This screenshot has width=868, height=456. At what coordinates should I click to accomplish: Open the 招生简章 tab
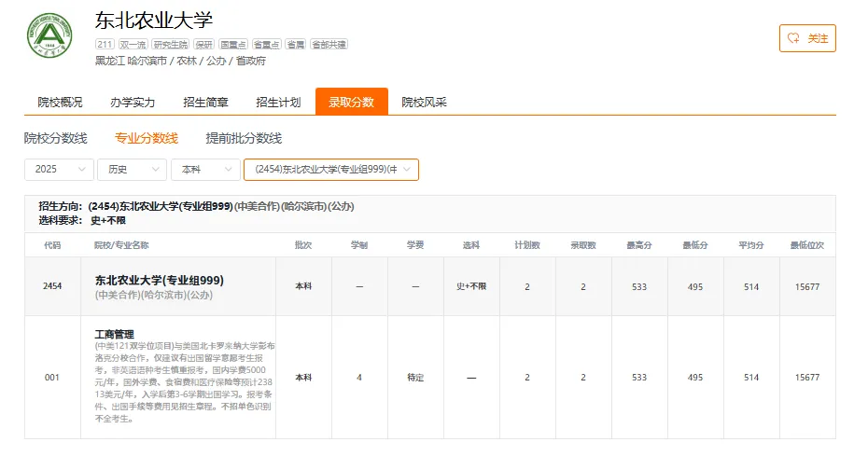tap(205, 103)
